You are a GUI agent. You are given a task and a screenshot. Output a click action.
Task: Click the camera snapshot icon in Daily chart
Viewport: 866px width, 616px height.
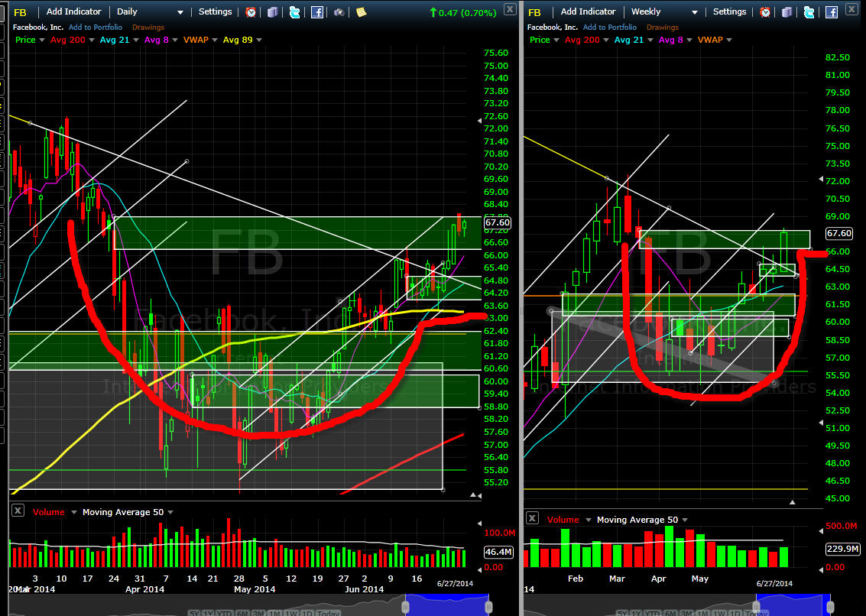tap(339, 11)
